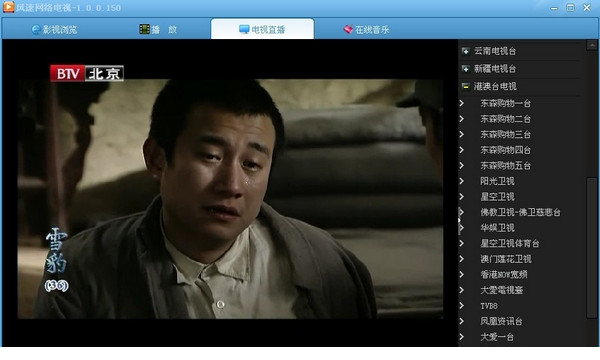The height and width of the screenshot is (360, 600).
Task: Expand the 新疆电视台 plus icon
Action: pos(465,69)
